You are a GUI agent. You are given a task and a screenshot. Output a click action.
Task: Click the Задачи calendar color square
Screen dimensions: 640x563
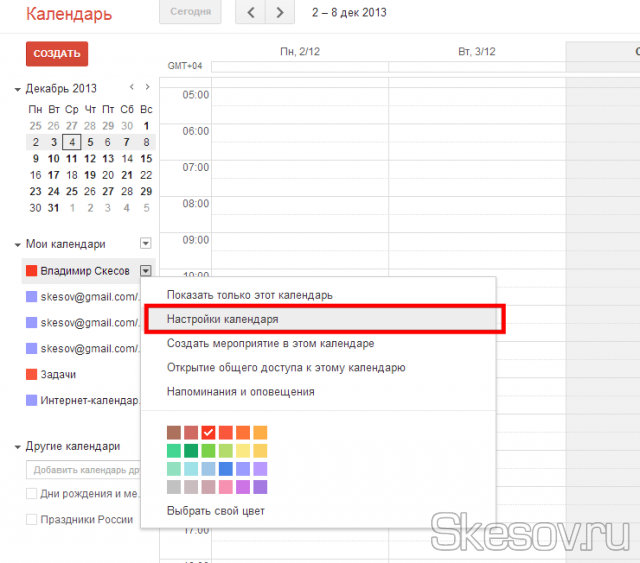(32, 374)
